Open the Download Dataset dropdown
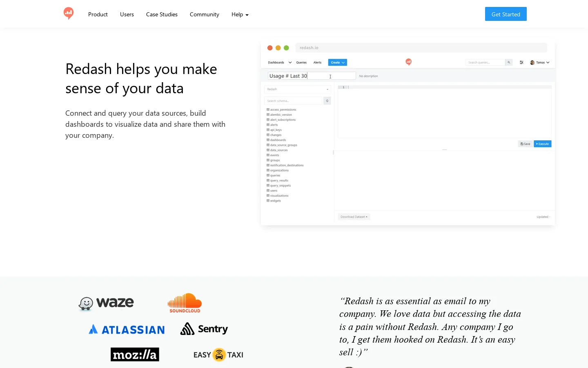 point(354,217)
